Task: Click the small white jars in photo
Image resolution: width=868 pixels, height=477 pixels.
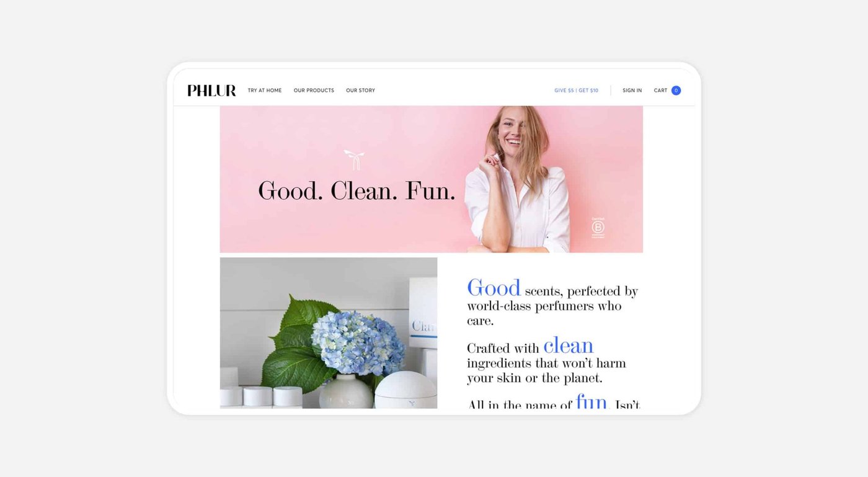Action: 261,396
